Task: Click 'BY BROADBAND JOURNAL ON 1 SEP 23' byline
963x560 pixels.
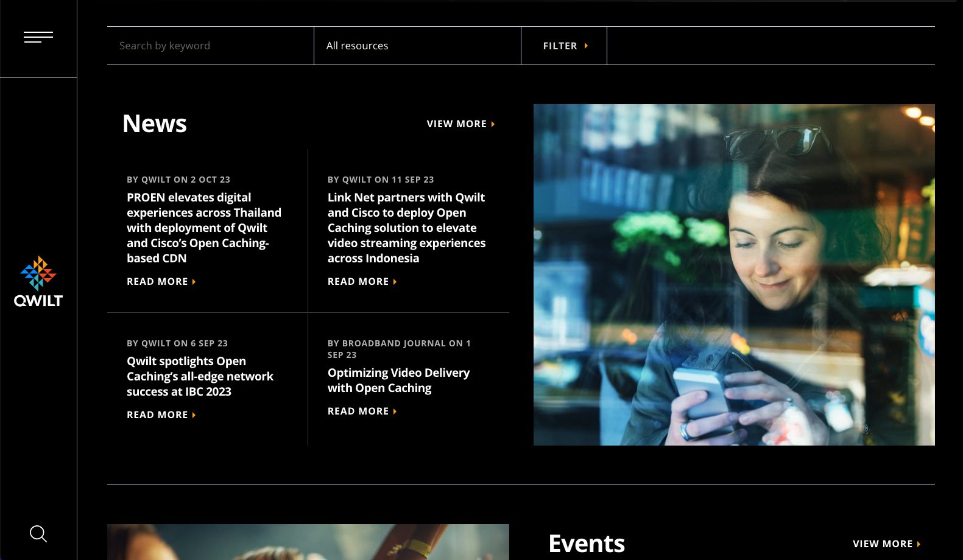Action: tap(399, 349)
